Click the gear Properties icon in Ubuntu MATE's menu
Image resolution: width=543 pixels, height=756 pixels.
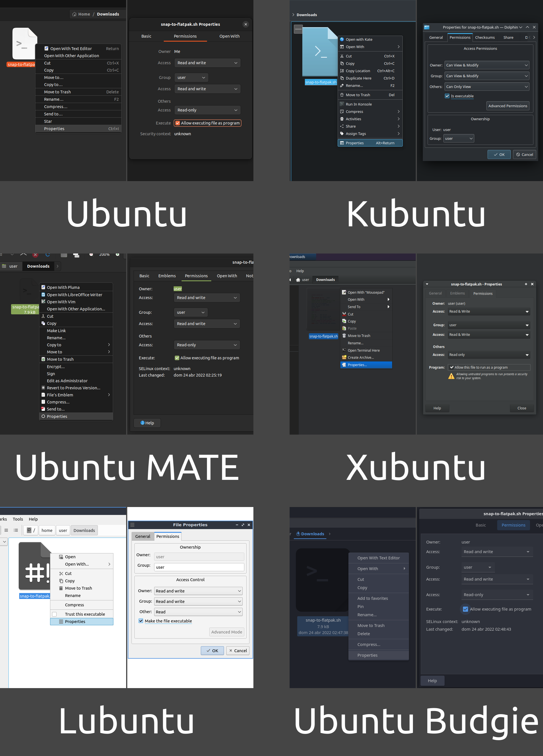pyautogui.click(x=43, y=416)
